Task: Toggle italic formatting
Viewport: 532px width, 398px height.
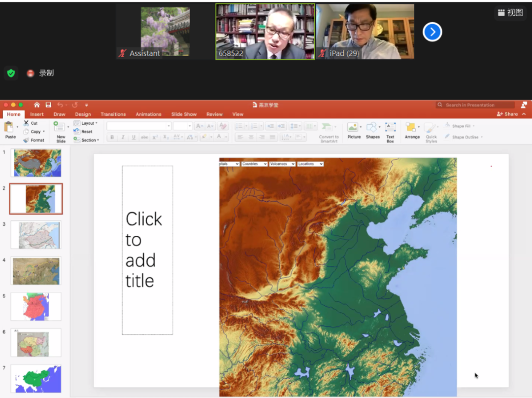Action: 123,137
